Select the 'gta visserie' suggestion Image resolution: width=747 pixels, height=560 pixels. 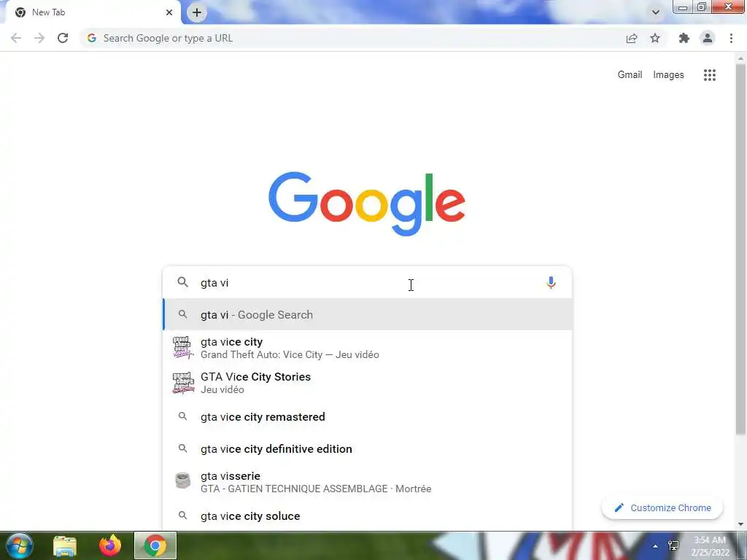(x=368, y=482)
